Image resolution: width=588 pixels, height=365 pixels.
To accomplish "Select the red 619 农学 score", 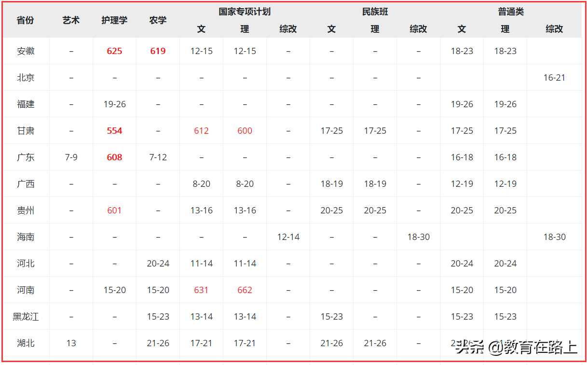I will pos(158,51).
